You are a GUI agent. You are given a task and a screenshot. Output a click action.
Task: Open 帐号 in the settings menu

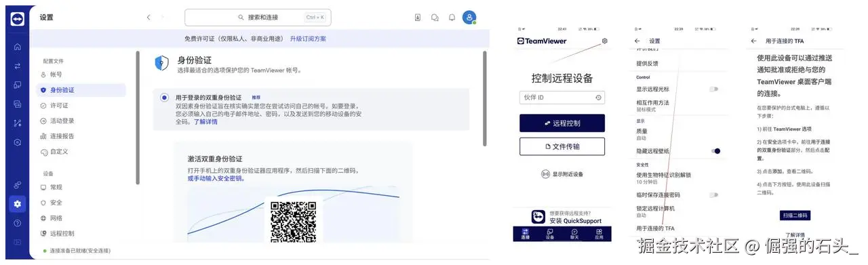[81, 75]
